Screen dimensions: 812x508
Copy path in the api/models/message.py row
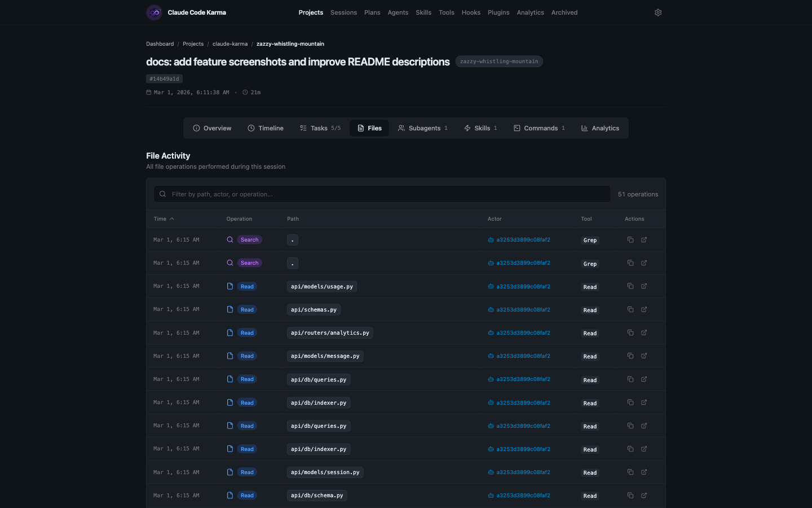pyautogui.click(x=630, y=356)
